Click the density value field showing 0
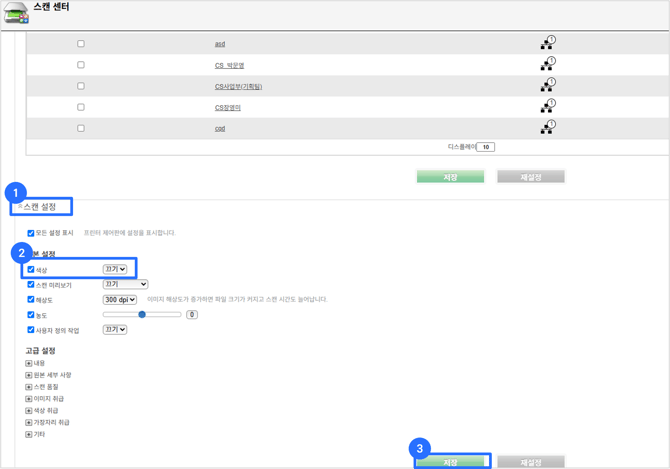The width and height of the screenshot is (670, 469). coord(192,315)
